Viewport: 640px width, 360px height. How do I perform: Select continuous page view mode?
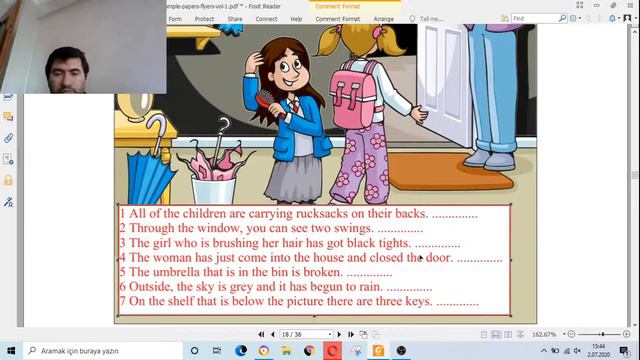click(496, 334)
